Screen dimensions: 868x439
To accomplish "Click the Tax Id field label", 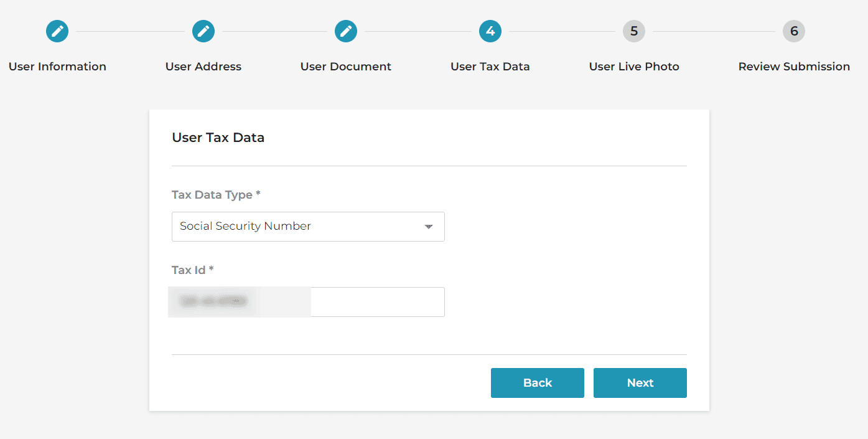I will [193, 270].
